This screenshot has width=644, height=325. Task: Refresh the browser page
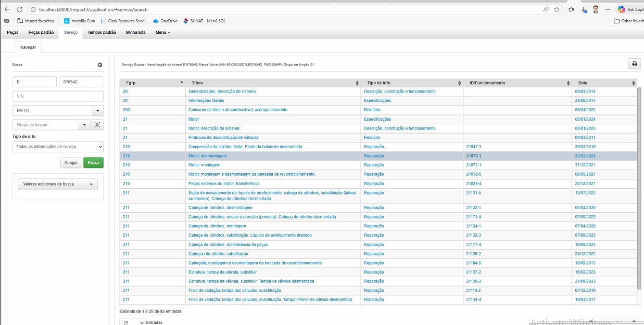(x=19, y=9)
